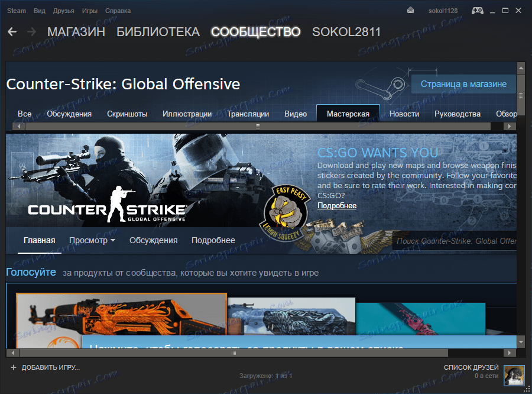Click Загружено: 1 из 1 status text
The height and width of the screenshot is (394, 532).
[x=265, y=376]
